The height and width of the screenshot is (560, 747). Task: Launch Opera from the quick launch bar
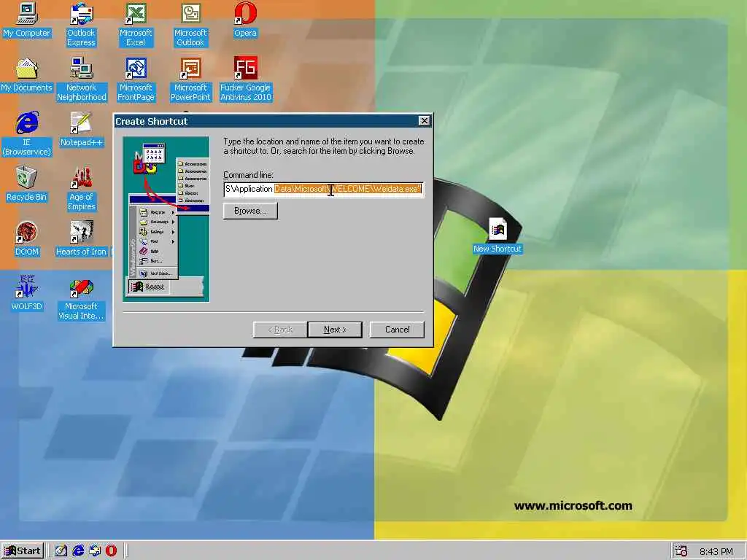pyautogui.click(x=111, y=551)
